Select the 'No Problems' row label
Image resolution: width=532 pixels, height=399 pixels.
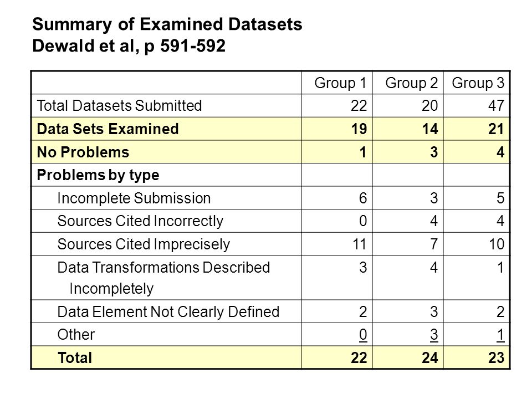click(x=83, y=152)
